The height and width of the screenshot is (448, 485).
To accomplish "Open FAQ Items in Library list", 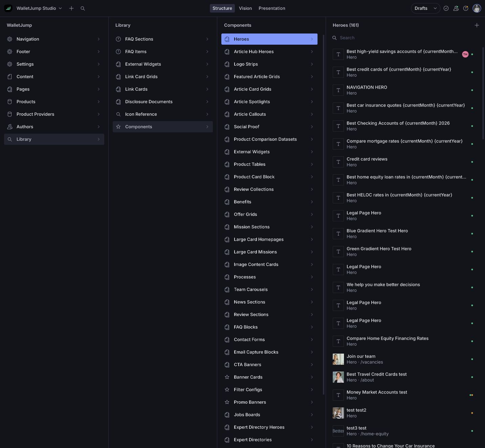I will coord(163,51).
